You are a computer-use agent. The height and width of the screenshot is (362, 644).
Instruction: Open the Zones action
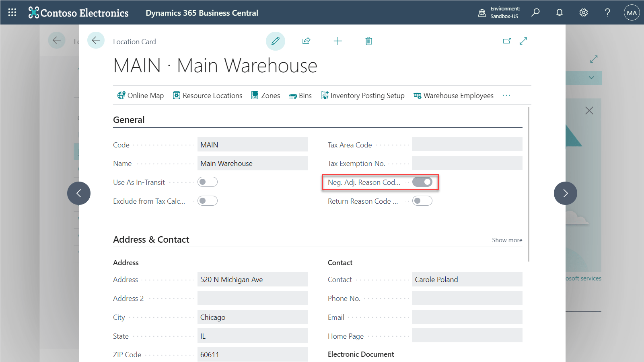[x=265, y=96]
